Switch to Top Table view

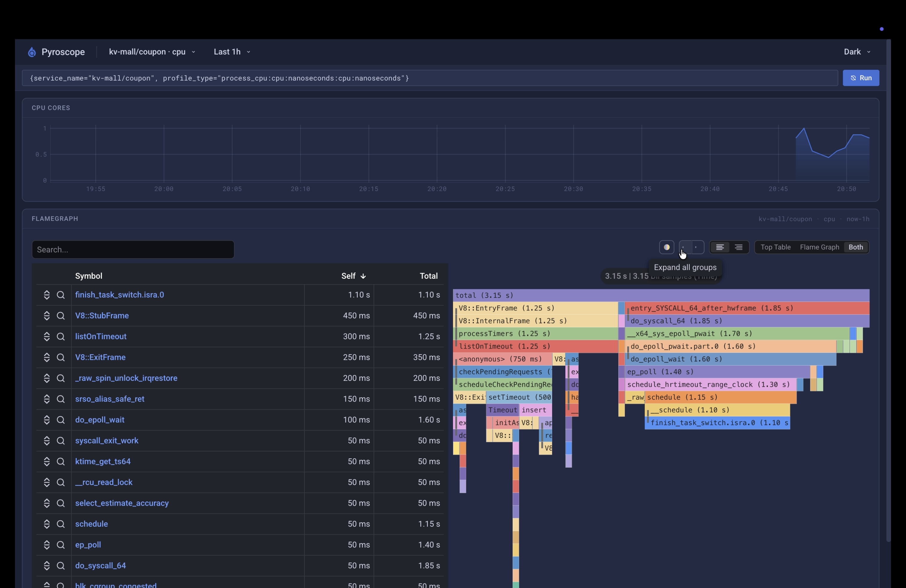pos(775,247)
